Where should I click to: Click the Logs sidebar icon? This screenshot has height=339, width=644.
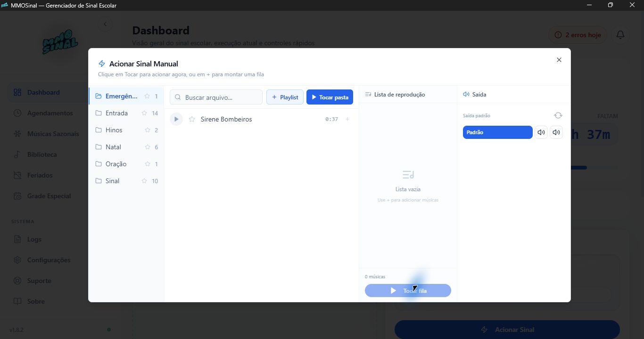pos(17,239)
